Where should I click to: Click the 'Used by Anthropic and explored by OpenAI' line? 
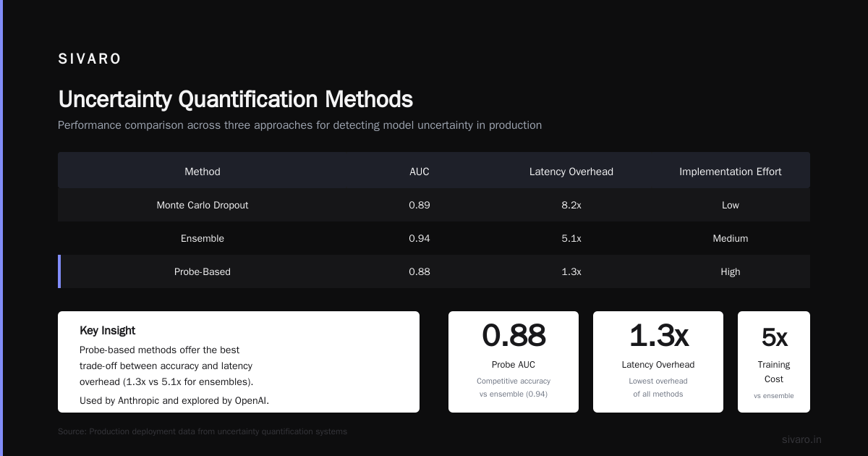point(174,400)
